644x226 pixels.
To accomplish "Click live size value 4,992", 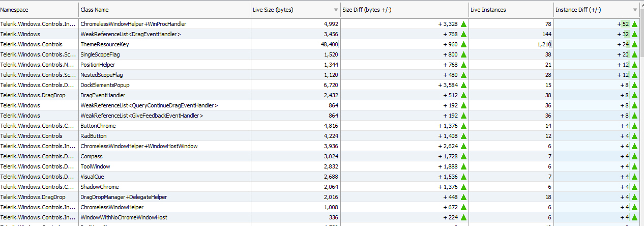I will 331,24.
